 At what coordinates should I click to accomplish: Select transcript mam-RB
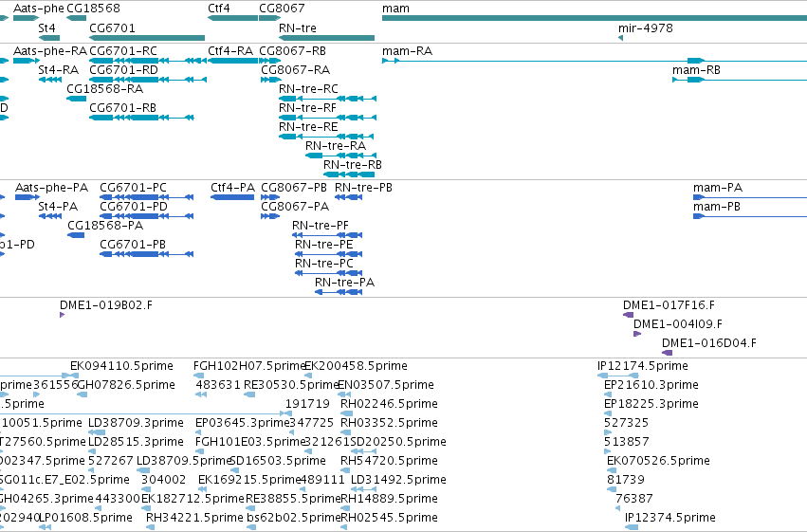click(x=740, y=80)
